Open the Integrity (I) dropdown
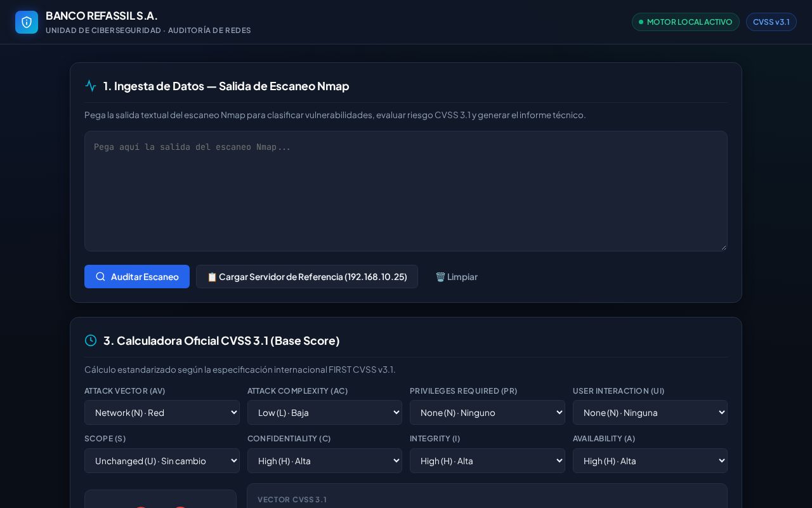 pos(487,461)
